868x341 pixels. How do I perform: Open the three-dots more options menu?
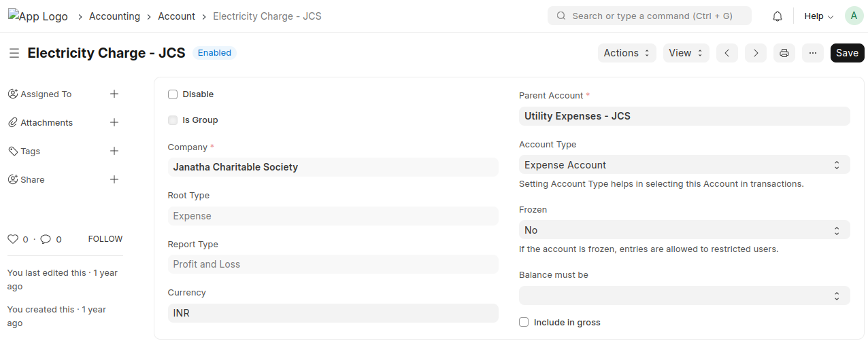pyautogui.click(x=813, y=53)
